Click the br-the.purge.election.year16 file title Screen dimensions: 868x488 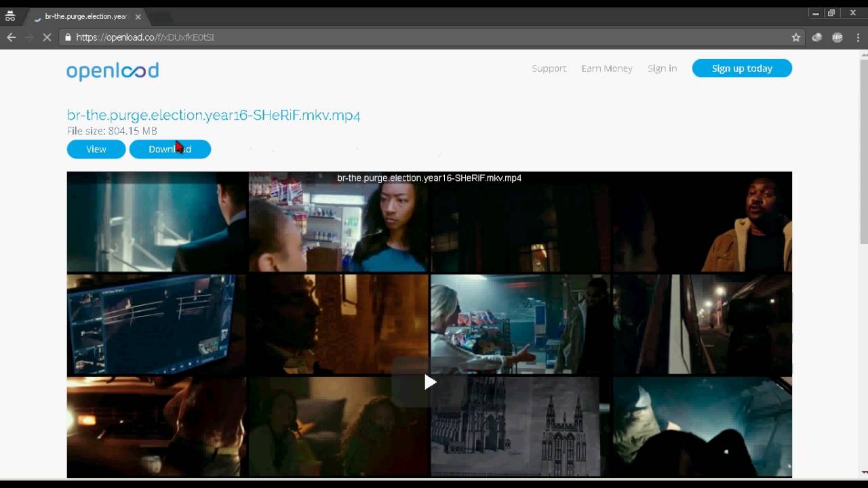214,115
